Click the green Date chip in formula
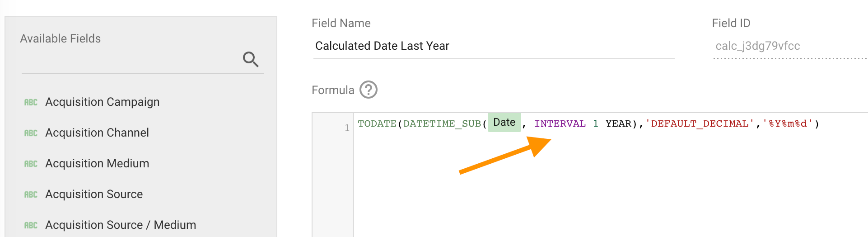The image size is (868, 237). [x=504, y=123]
